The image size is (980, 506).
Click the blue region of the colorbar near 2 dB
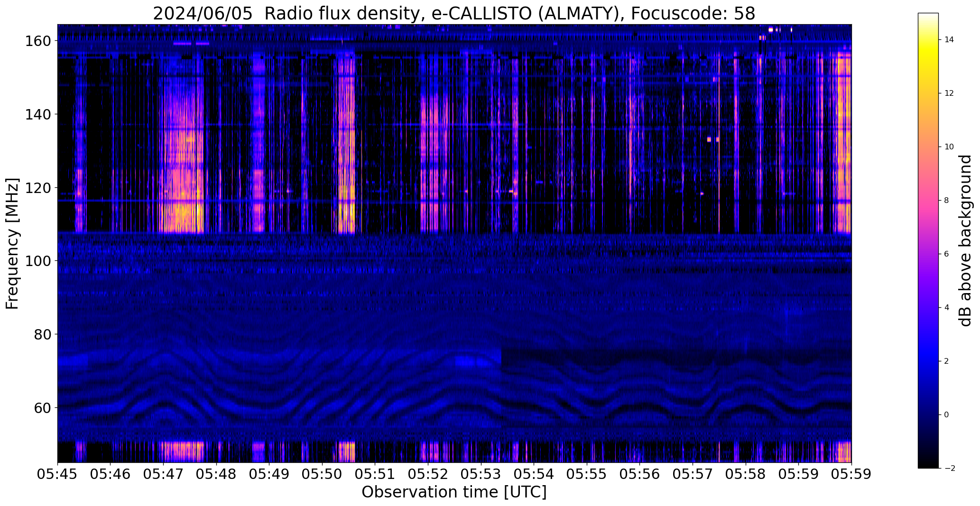pyautogui.click(x=928, y=361)
